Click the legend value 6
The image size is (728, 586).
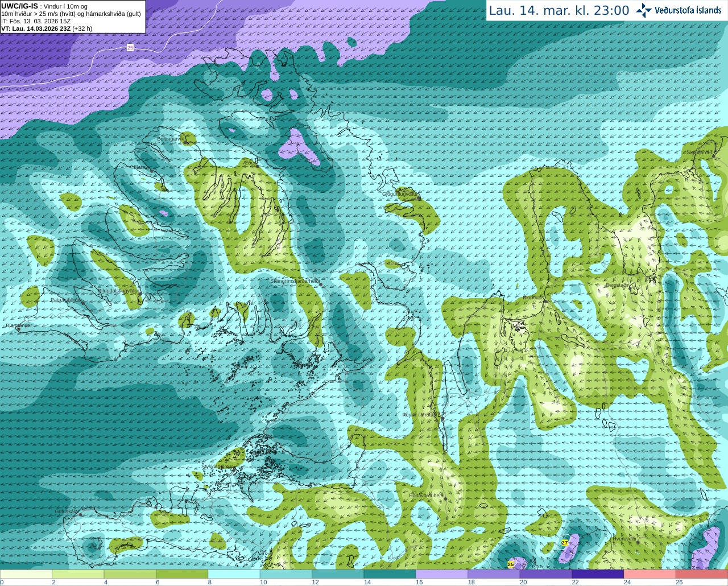click(x=158, y=582)
